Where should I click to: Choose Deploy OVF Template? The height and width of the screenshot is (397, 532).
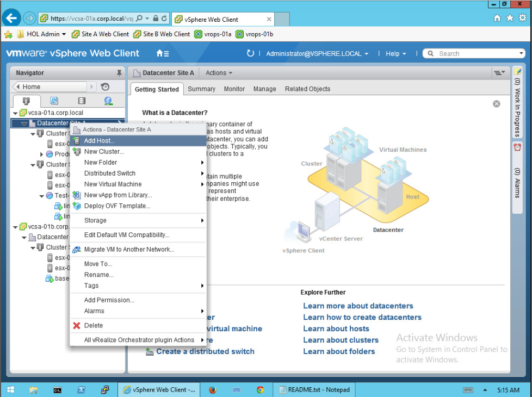(x=138, y=206)
